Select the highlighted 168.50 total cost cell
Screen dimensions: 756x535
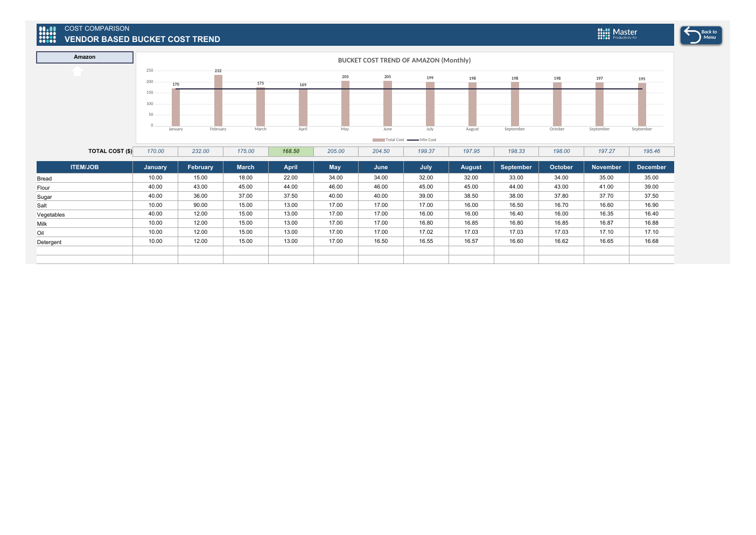(x=291, y=151)
